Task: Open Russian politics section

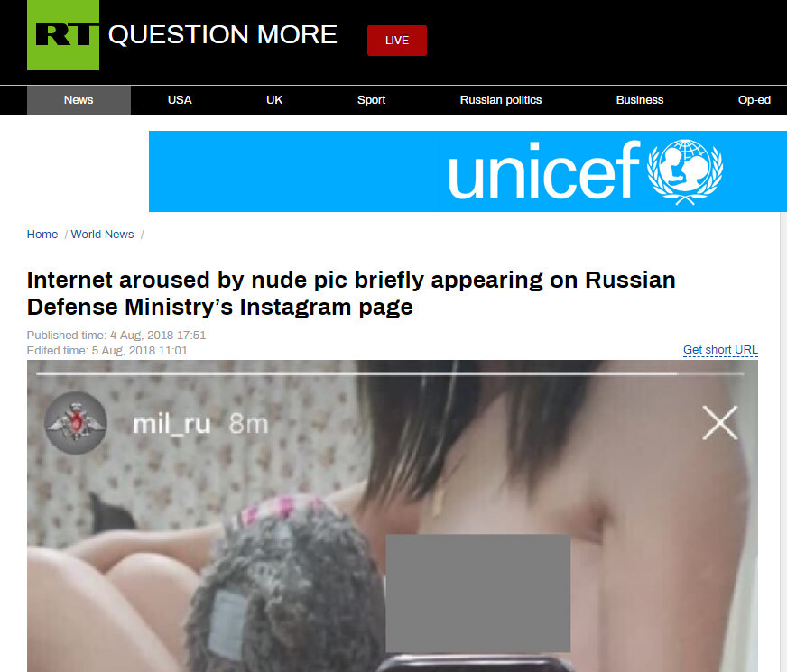Action: (x=500, y=100)
